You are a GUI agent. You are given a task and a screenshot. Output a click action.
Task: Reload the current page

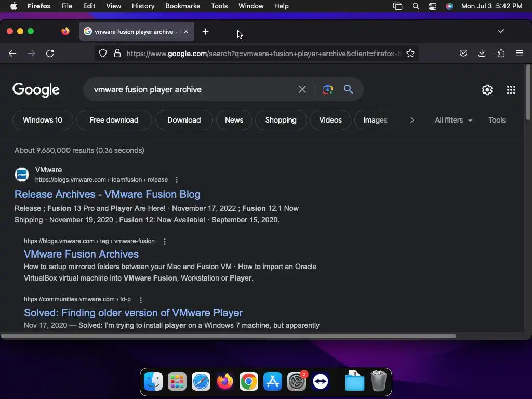[50, 54]
